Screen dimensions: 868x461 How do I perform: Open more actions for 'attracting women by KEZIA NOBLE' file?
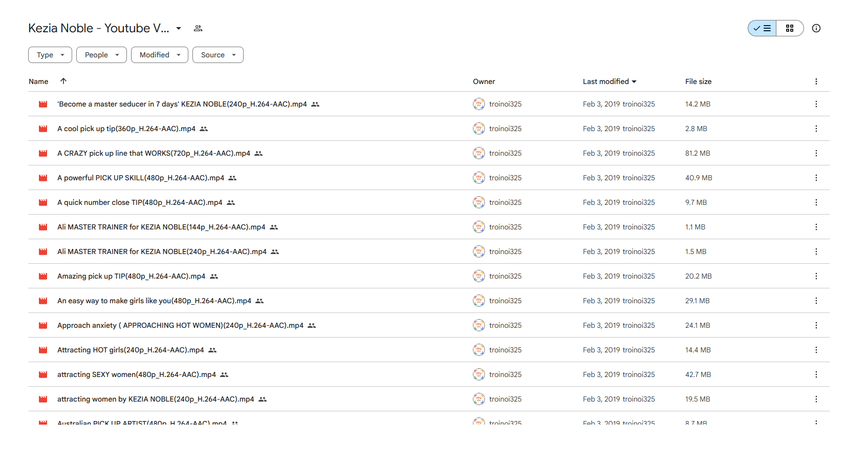pos(816,399)
